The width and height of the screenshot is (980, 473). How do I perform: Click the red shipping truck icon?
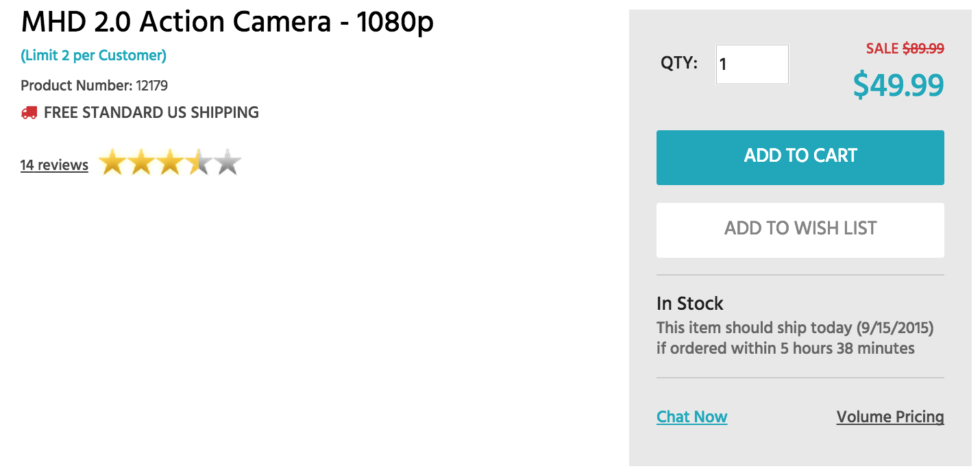pyautogui.click(x=29, y=112)
